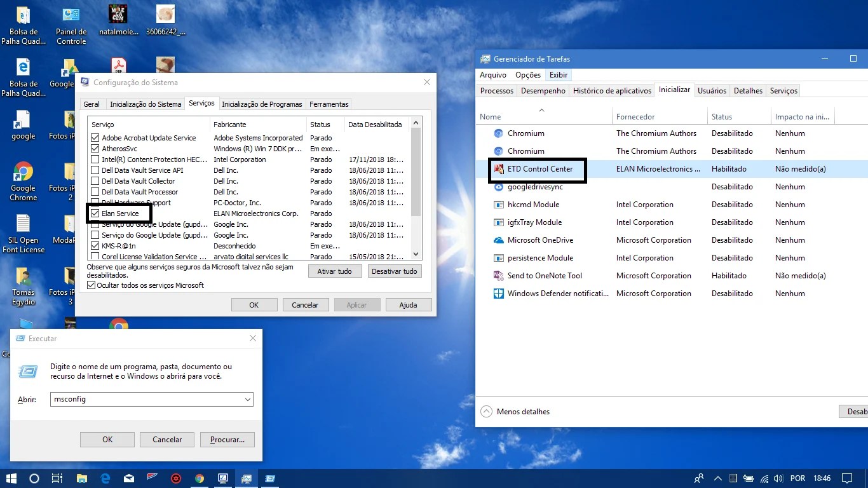Open the volume control in system tray

(x=779, y=478)
